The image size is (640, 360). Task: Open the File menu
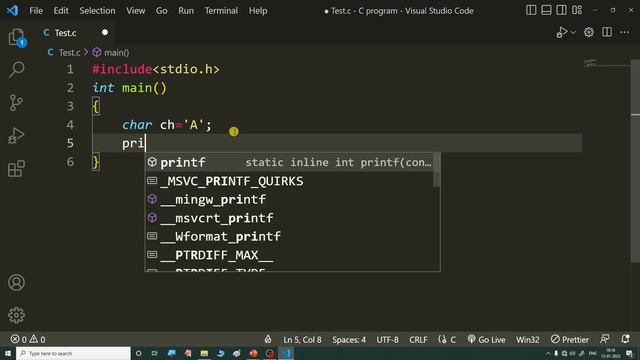pos(36,11)
